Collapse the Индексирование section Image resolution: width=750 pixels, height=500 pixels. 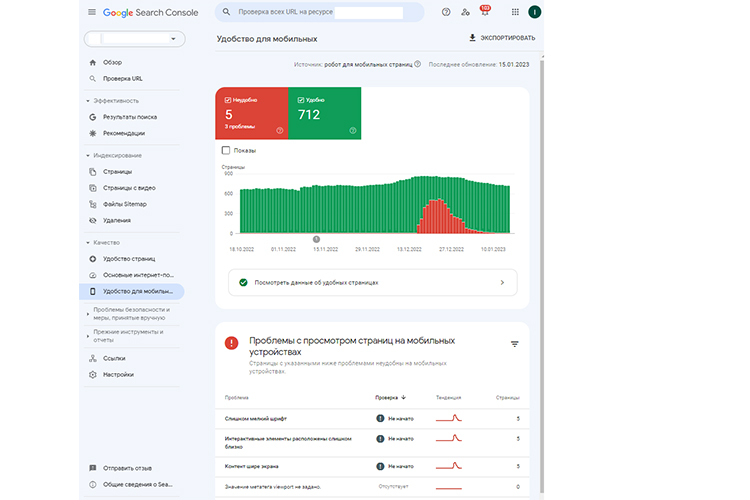[88, 156]
